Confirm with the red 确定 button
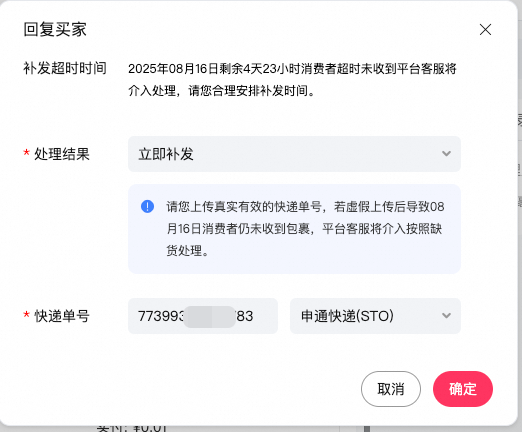The height and width of the screenshot is (432, 522). point(463,389)
